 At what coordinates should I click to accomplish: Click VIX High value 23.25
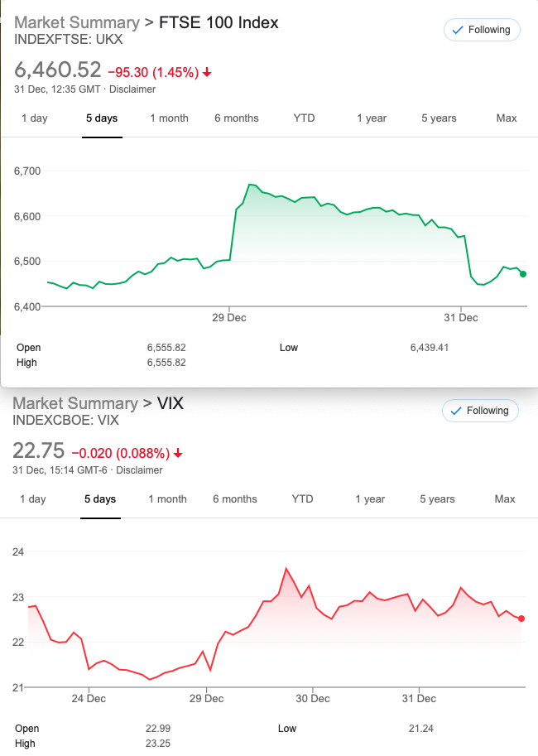coord(158,744)
